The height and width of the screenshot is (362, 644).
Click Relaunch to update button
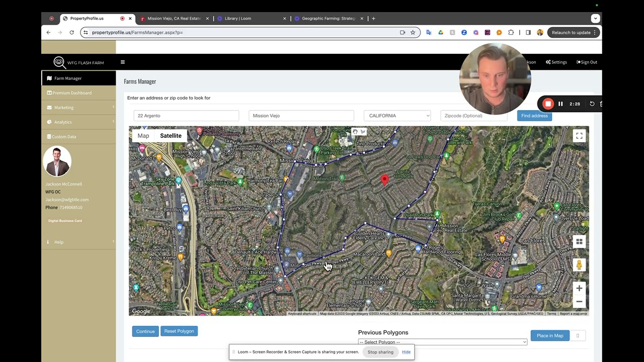573,32
